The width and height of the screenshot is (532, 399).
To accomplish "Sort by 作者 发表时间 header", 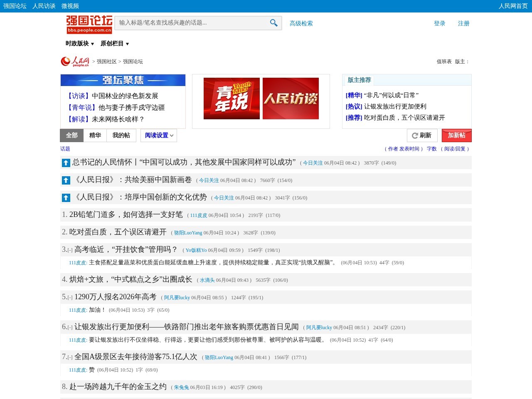I will click(x=404, y=149).
